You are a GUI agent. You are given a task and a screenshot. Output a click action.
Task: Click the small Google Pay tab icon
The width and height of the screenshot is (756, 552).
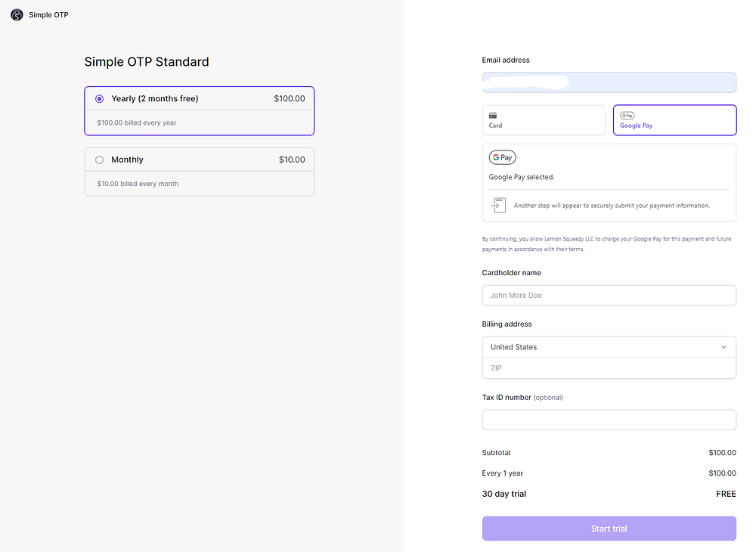point(627,116)
